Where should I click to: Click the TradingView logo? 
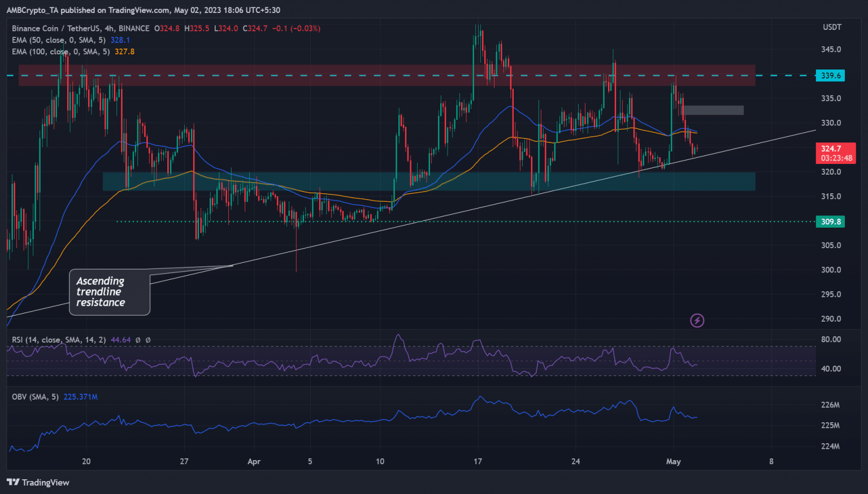[38, 482]
